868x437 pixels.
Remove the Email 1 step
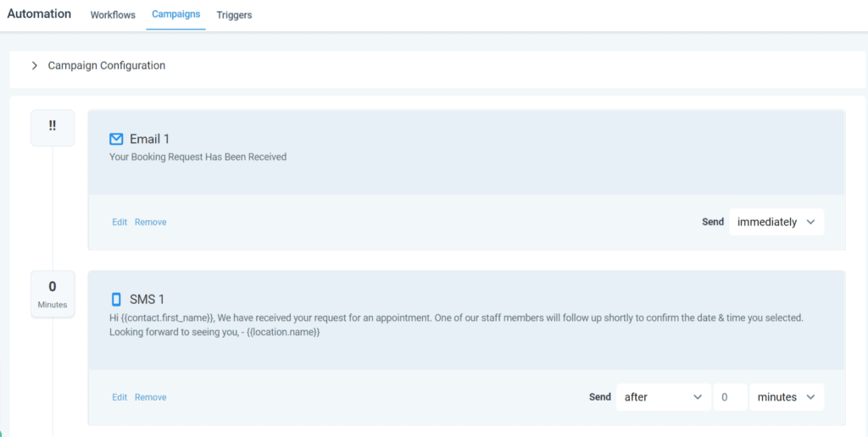[x=151, y=222]
